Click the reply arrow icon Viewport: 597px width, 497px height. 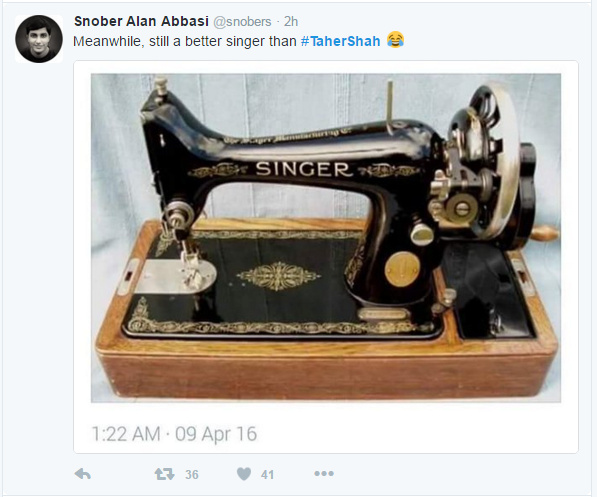pos(83,474)
